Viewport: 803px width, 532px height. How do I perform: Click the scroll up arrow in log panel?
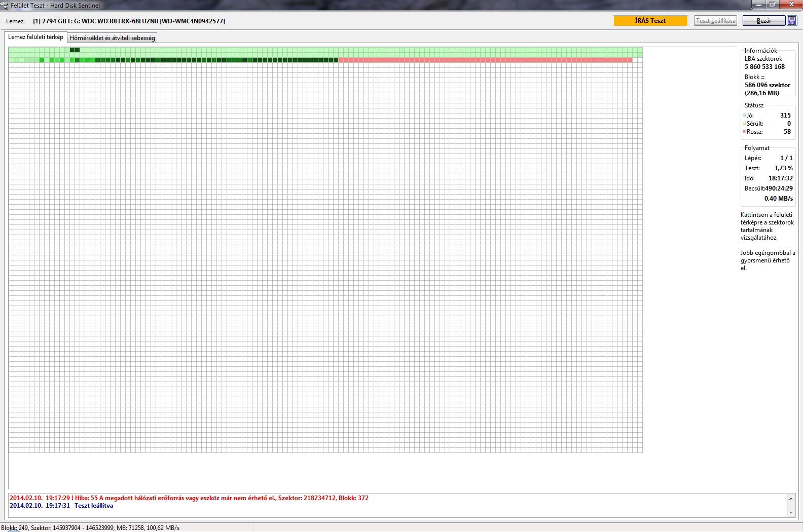click(x=791, y=499)
